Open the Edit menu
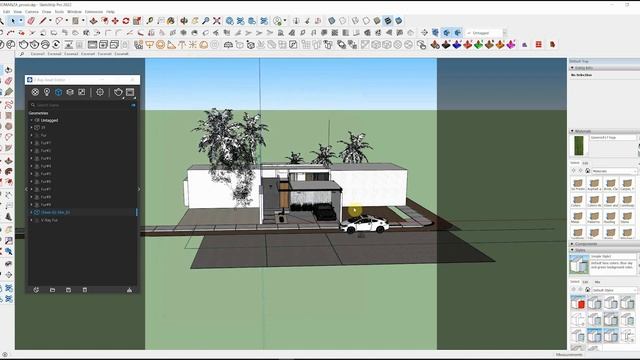Screen dimensions: 640x360 click(6, 12)
